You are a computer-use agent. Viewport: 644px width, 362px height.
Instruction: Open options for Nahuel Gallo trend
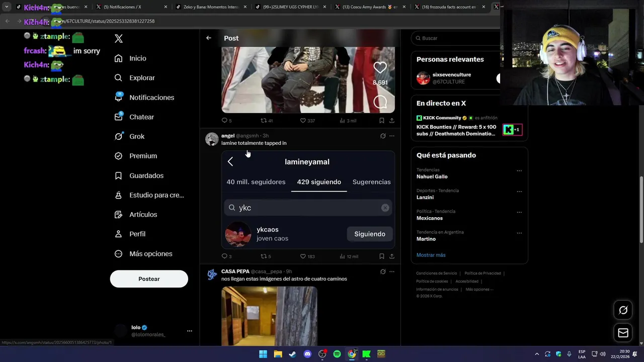[x=519, y=170]
